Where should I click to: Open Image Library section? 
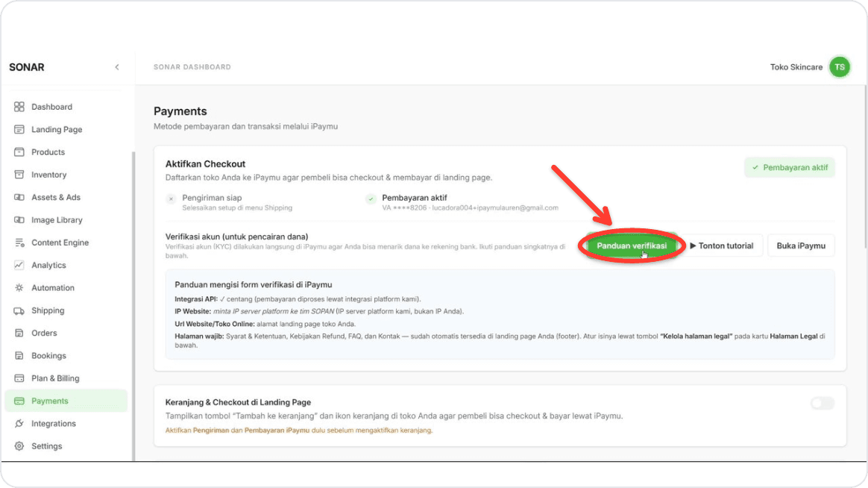click(66, 220)
